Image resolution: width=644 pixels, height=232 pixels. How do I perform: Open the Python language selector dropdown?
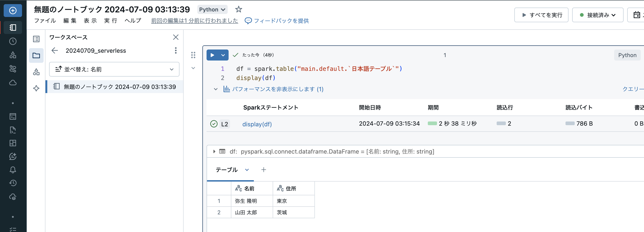212,9
